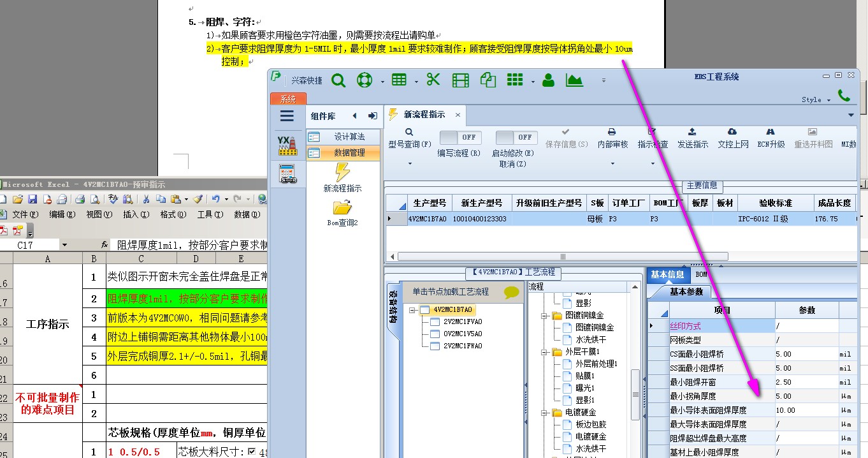Click the film strip icon in EDS toolbar
868x458 pixels.
coord(460,80)
